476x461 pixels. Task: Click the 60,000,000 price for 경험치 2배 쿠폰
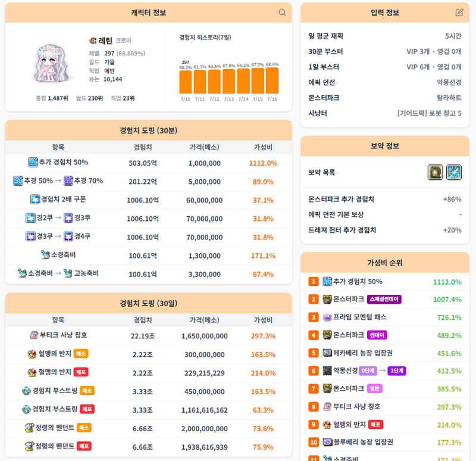(x=204, y=200)
